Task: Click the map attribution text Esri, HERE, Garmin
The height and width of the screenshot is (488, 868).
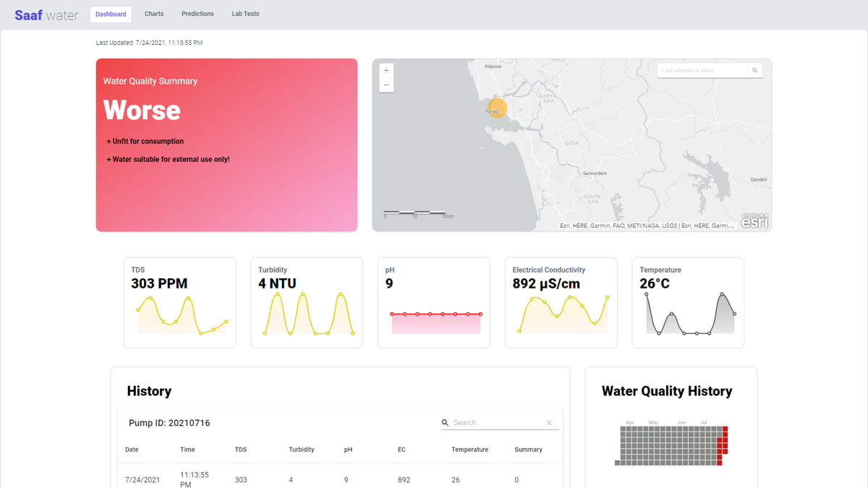Action: coord(647,226)
